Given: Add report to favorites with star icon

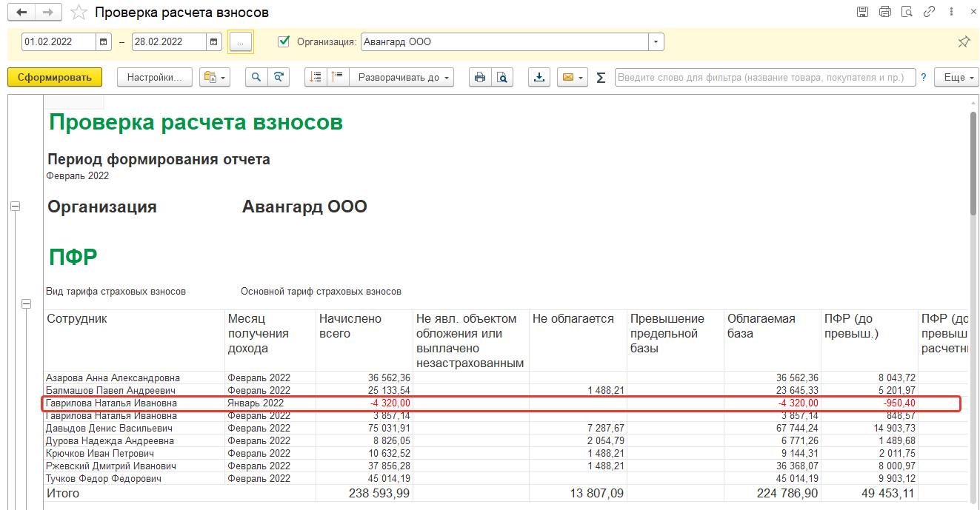Looking at the screenshot, I should click(78, 13).
